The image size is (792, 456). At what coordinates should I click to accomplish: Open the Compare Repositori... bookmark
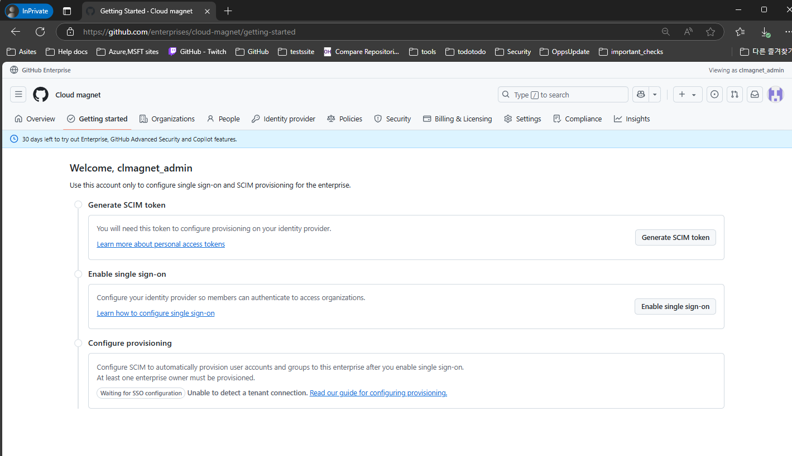tap(362, 52)
